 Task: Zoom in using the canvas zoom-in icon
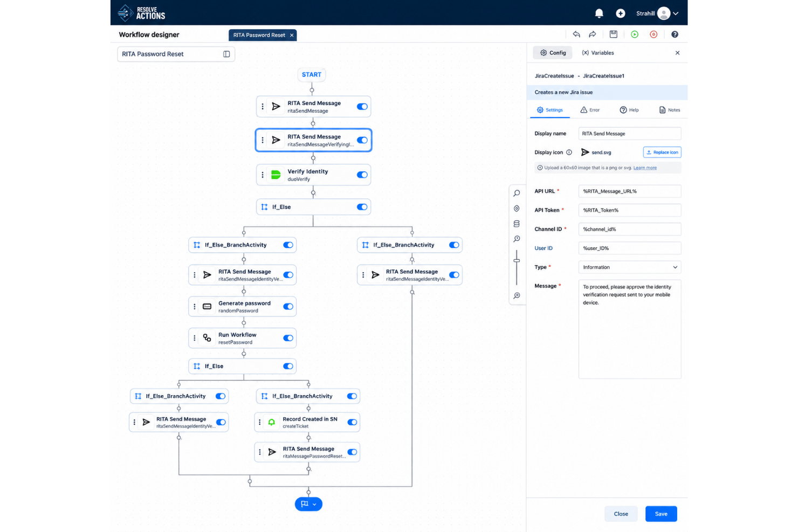pyautogui.click(x=517, y=239)
